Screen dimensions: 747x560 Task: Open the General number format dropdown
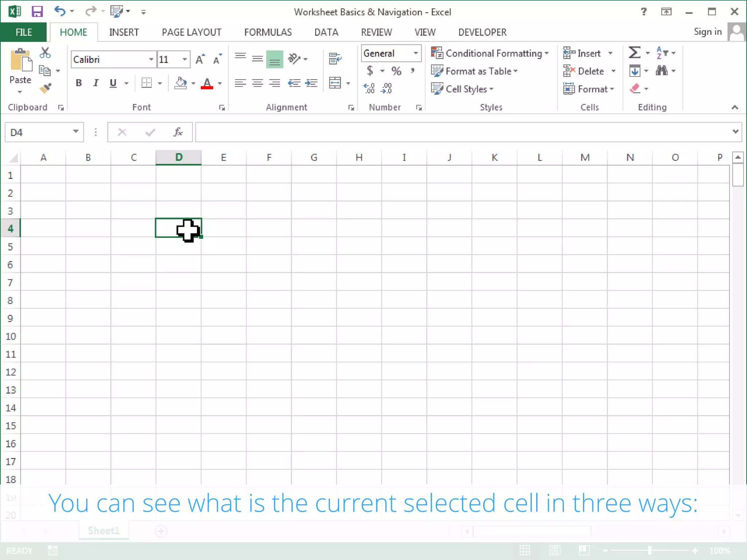click(415, 53)
